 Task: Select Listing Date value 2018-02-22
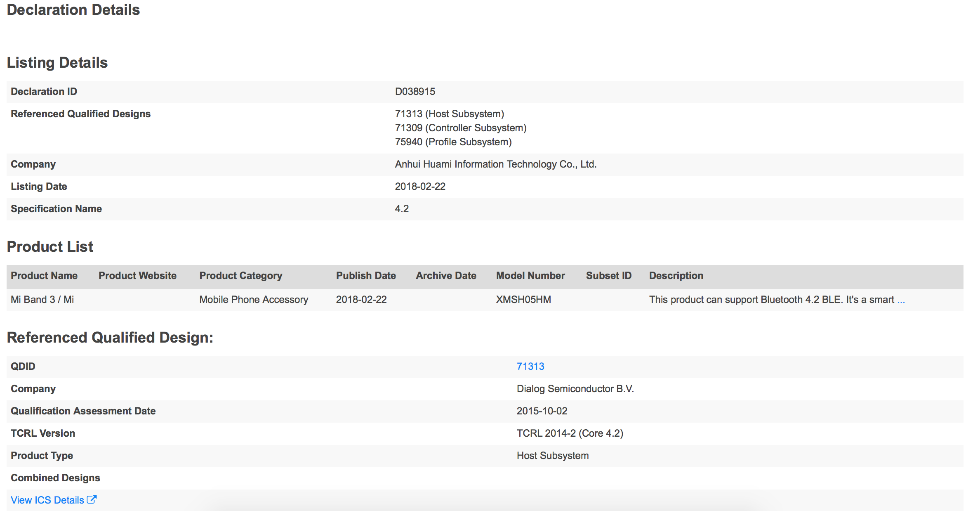click(420, 187)
